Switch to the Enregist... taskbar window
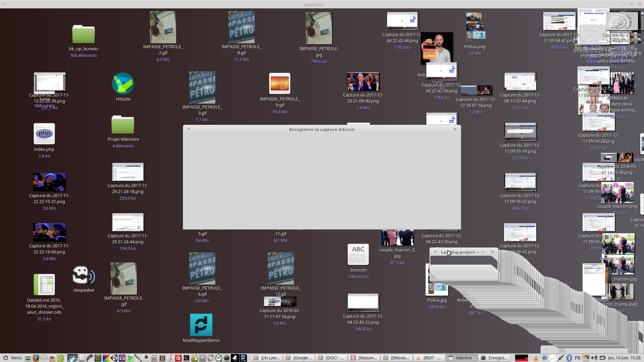This screenshot has height=362, width=644. (494, 358)
